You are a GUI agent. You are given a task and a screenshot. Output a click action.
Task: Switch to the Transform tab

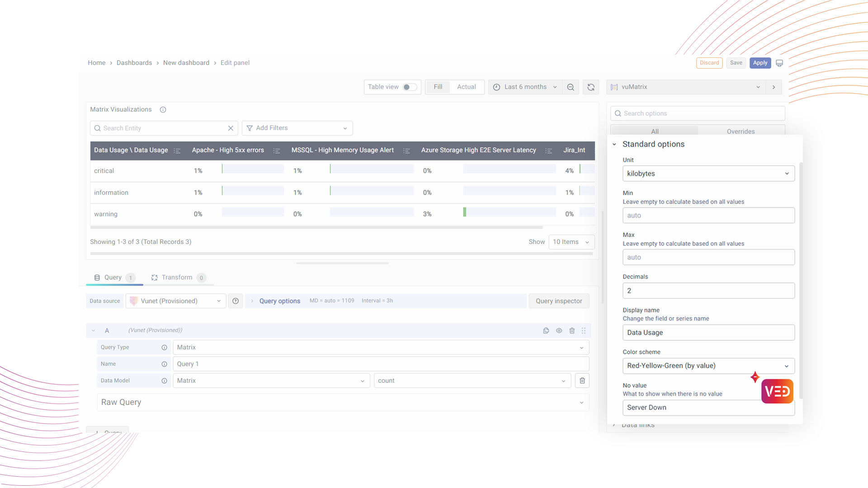pyautogui.click(x=177, y=277)
